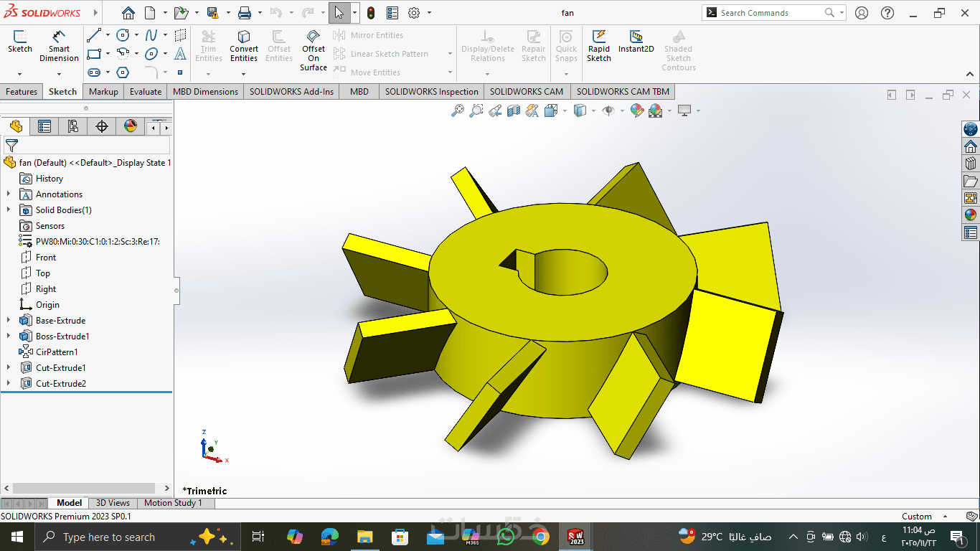
Task: Click Smart Dimension tool
Action: (59, 46)
